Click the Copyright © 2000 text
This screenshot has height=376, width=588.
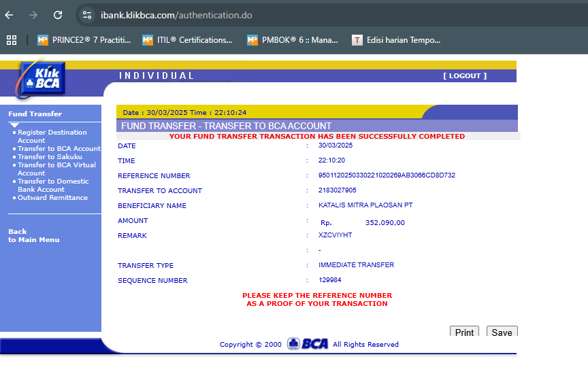click(250, 345)
